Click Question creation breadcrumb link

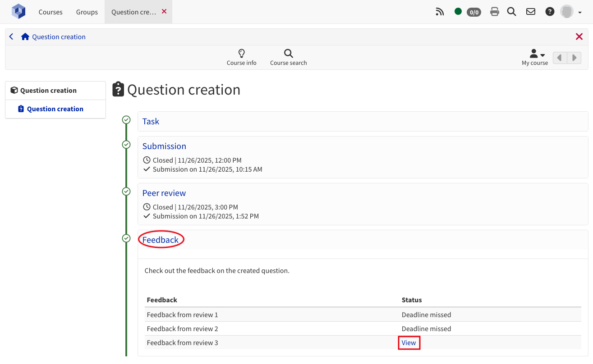pos(59,37)
